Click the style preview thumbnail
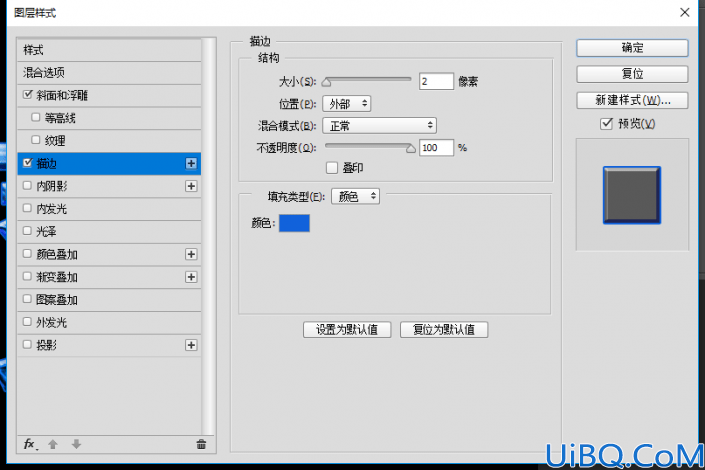 [x=632, y=195]
